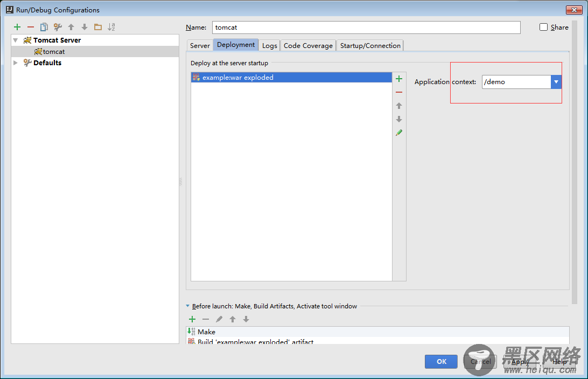Open the edit defaults wrench icon
588x379 pixels.
58,27
